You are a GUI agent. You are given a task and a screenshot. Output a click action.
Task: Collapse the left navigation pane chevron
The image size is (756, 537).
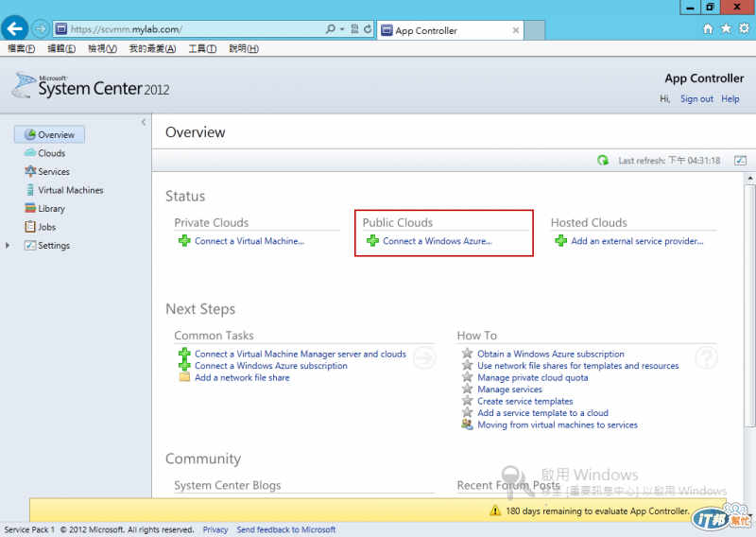(144, 122)
